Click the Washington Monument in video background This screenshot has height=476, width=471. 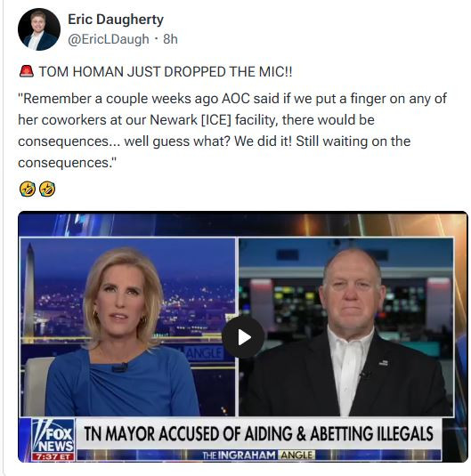click(29, 290)
